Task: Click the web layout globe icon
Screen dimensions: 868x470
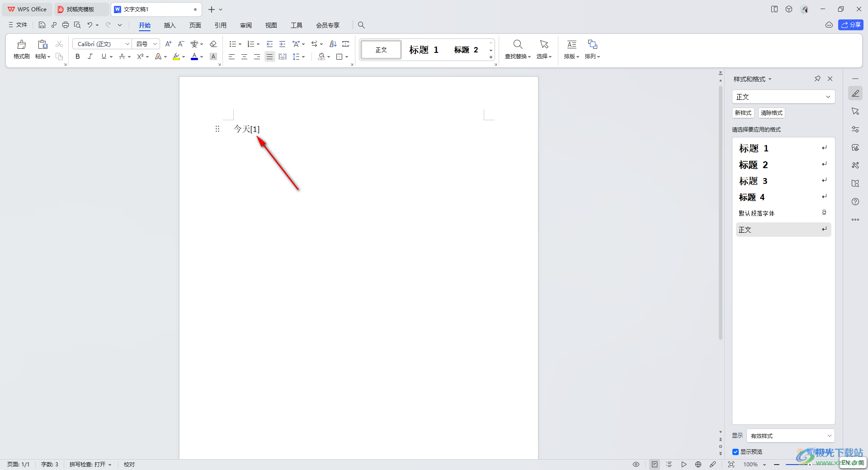Action: pos(698,464)
